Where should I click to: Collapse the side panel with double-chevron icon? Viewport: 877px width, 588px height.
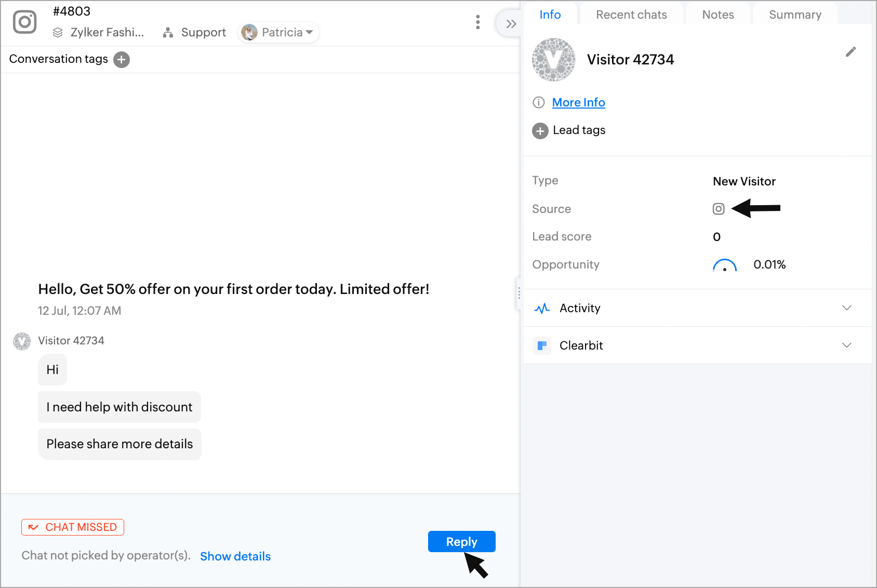[511, 24]
